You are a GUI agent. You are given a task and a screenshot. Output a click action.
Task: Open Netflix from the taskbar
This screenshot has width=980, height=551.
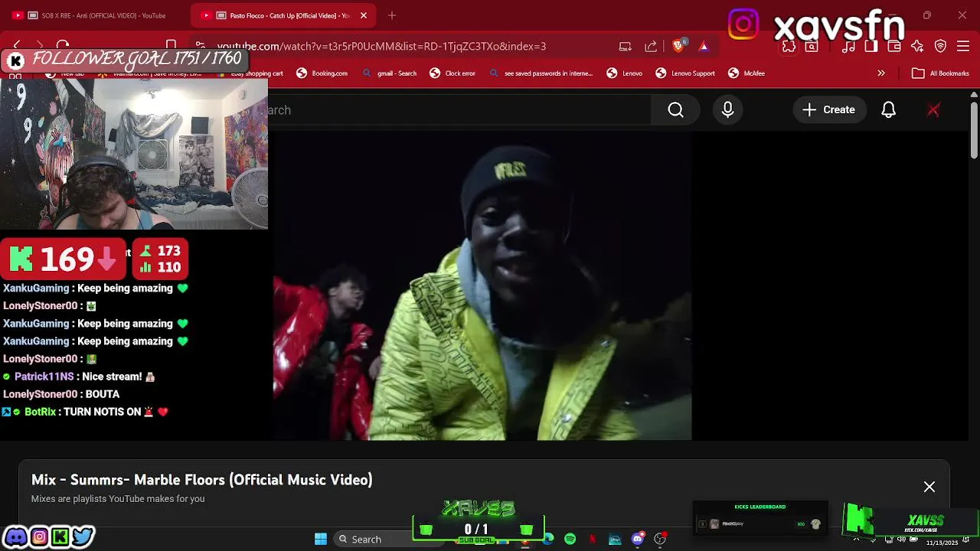point(593,539)
